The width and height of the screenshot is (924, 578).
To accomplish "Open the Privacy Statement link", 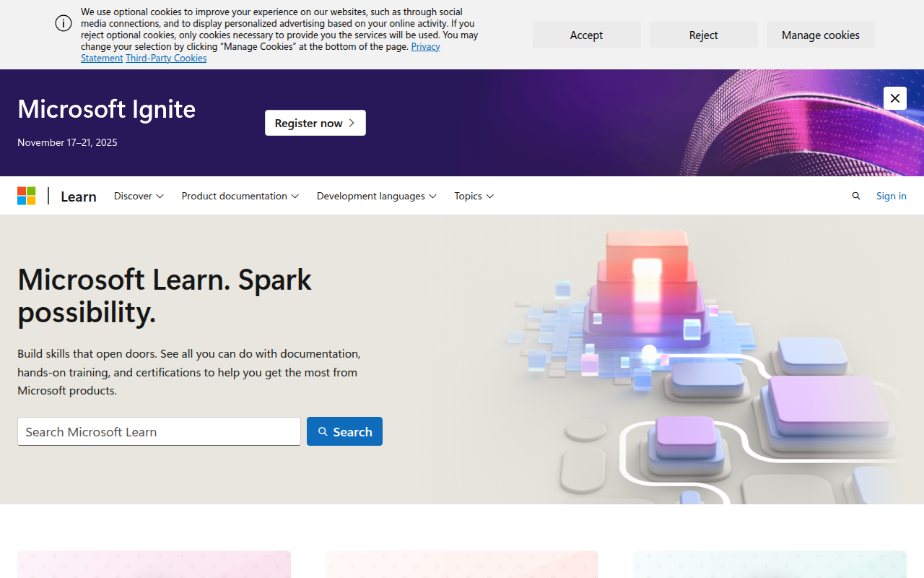I will tap(425, 46).
